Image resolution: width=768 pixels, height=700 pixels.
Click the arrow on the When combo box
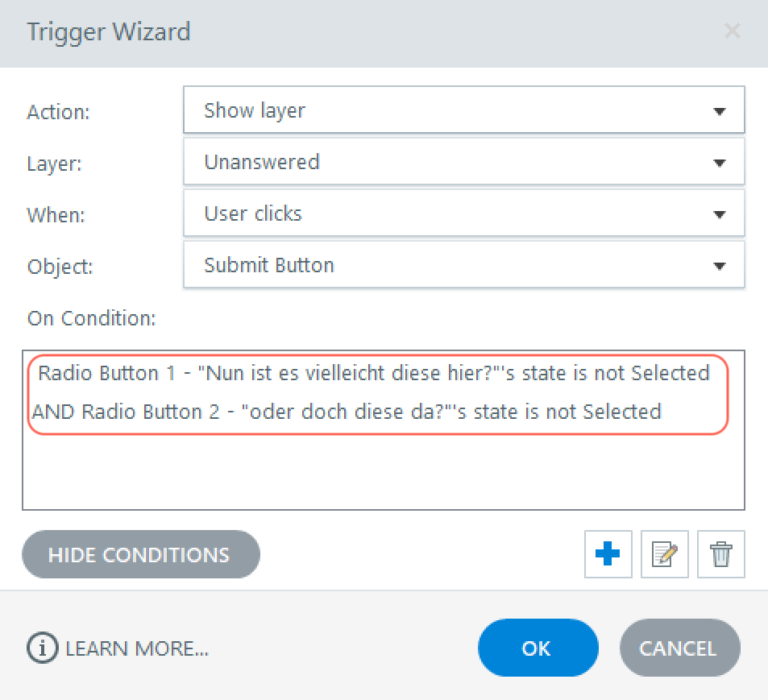[720, 214]
